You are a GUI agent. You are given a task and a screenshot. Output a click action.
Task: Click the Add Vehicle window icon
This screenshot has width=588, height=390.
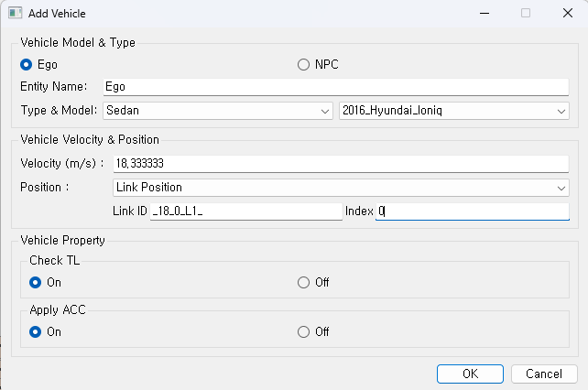click(16, 14)
